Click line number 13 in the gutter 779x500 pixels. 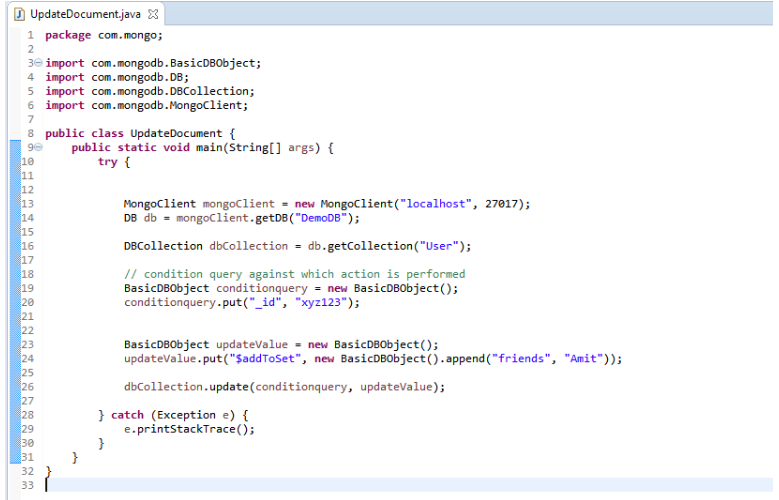27,203
